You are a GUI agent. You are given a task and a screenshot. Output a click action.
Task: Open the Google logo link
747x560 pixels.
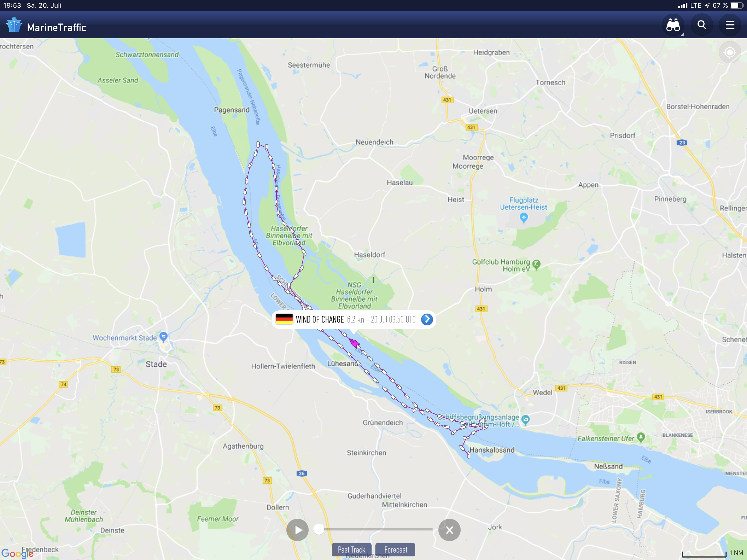(x=17, y=553)
